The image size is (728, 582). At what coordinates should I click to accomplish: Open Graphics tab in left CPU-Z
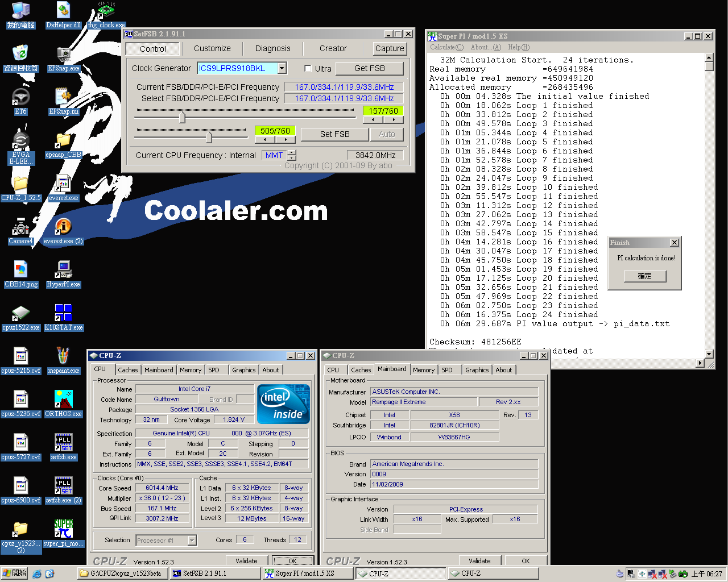point(243,370)
